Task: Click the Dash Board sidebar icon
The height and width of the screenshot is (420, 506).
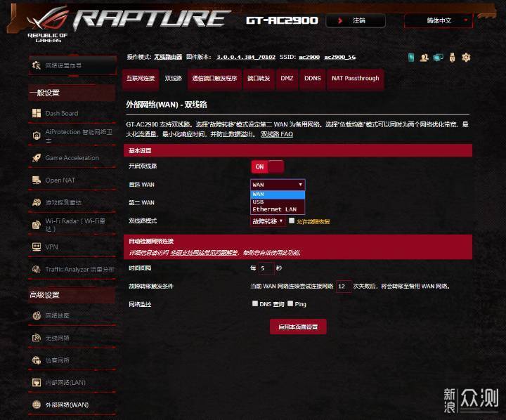Action: click(37, 113)
